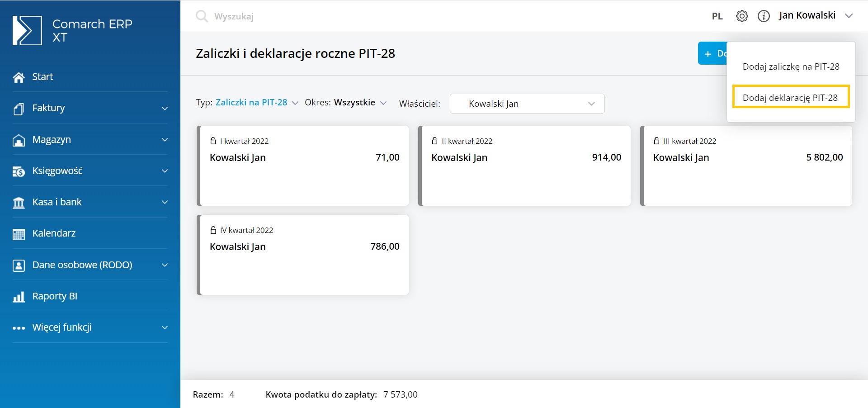Expand the Faktury sidebar section
The height and width of the screenshot is (408, 868).
pos(165,109)
